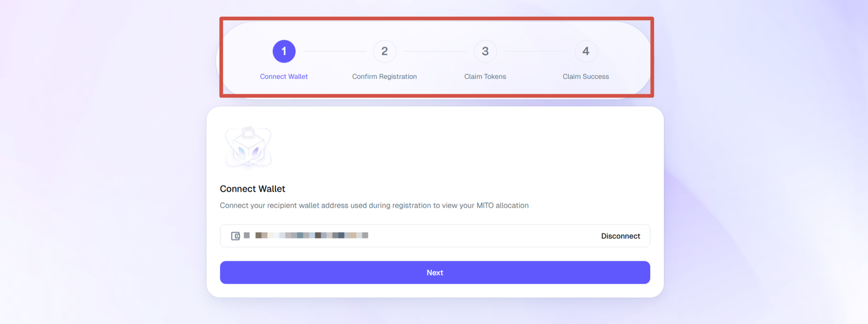Click the wallet cube illustration in card
Image resolution: width=868 pixels, height=324 pixels.
(248, 147)
